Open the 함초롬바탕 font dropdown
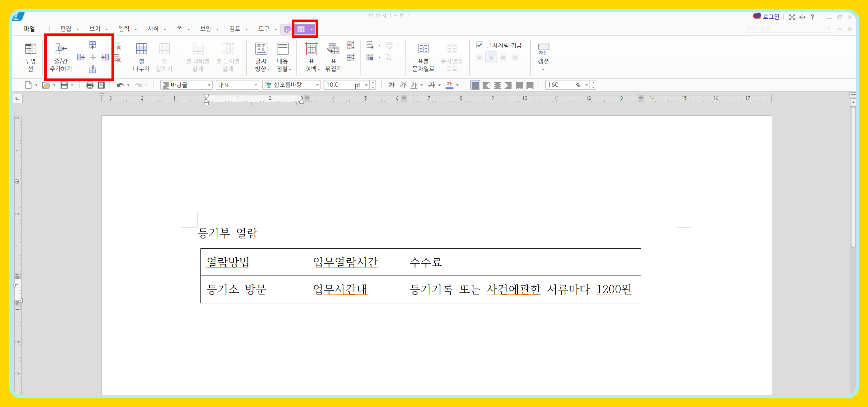This screenshot has width=868, height=407. tap(317, 85)
